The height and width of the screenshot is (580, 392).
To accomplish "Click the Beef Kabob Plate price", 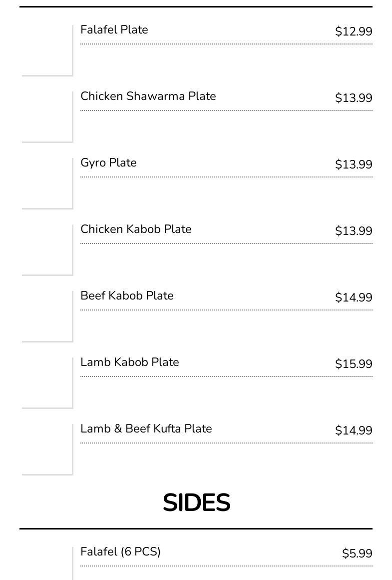I will click(354, 297).
